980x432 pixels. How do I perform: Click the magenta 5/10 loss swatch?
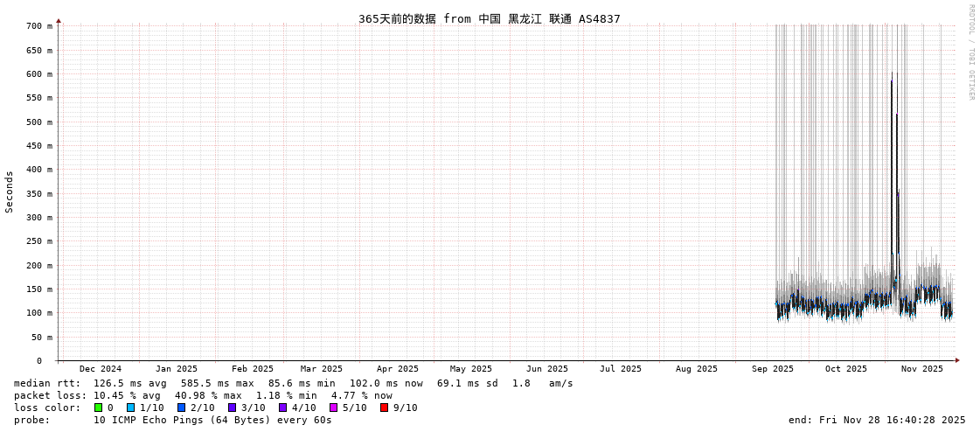pyautogui.click(x=333, y=408)
